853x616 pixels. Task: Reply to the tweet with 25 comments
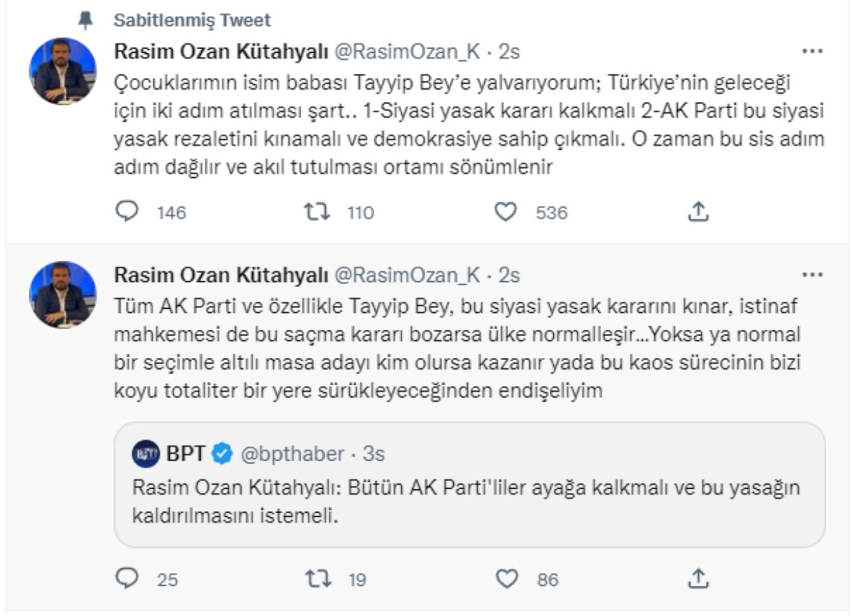tap(127, 580)
